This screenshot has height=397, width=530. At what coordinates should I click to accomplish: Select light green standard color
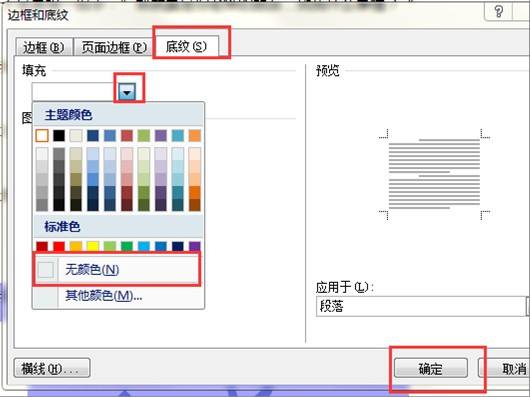[x=110, y=246]
